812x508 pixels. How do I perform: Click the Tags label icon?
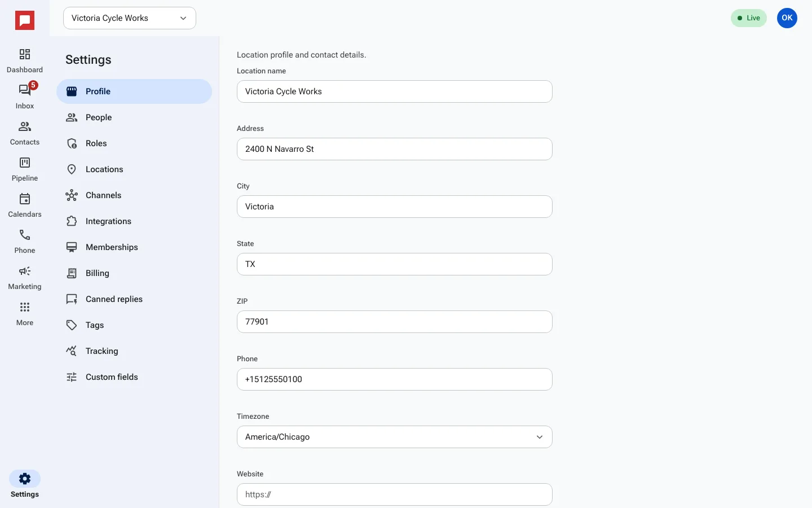pyautogui.click(x=72, y=325)
